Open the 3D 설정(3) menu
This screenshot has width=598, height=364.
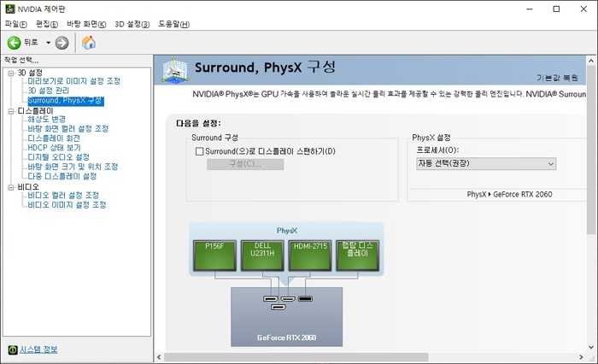132,24
